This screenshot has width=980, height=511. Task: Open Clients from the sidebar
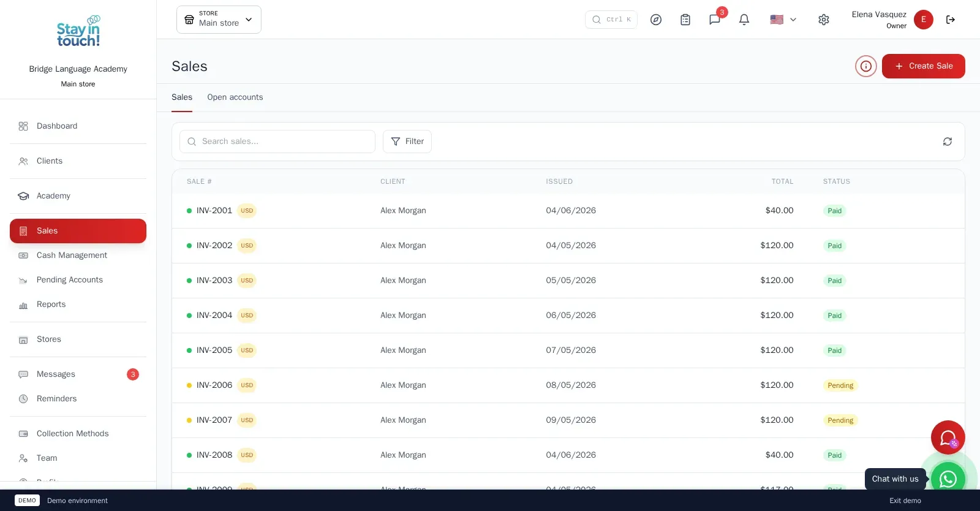click(78, 161)
